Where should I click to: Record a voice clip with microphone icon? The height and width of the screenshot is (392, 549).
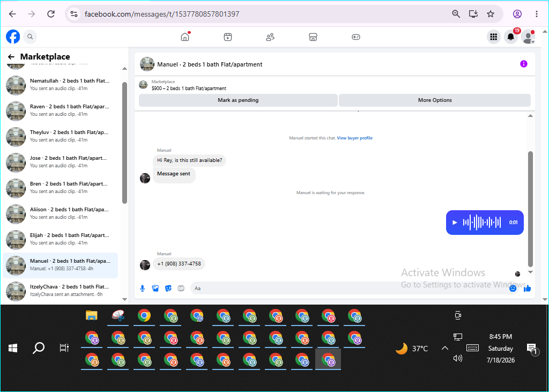[x=142, y=289]
